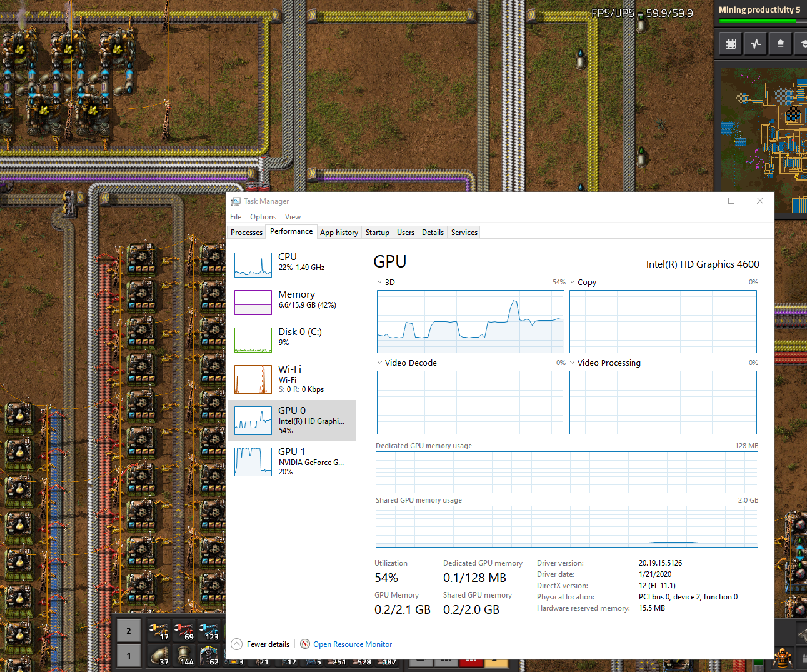Switch to the Processes tab
Image resolution: width=807 pixels, height=672 pixels.
point(246,233)
